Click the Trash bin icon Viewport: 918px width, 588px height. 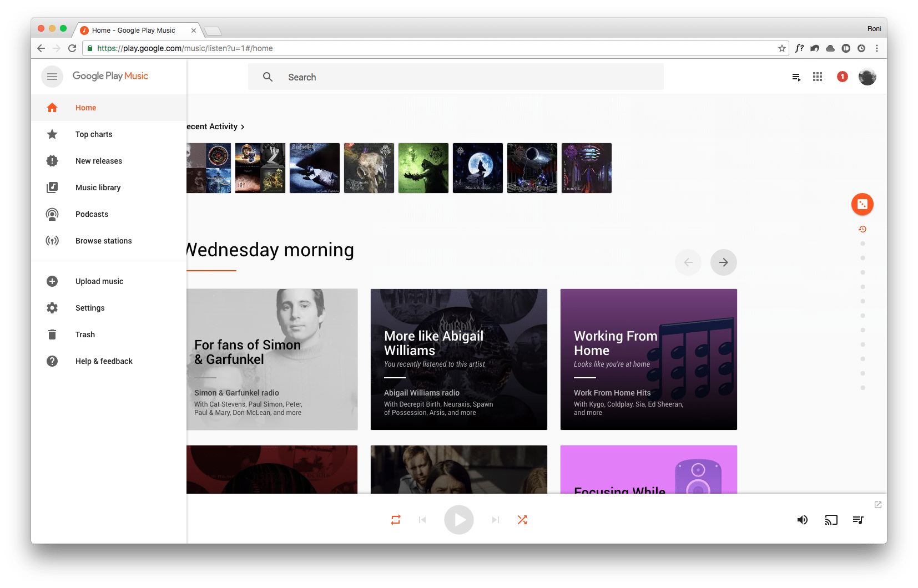click(x=52, y=334)
